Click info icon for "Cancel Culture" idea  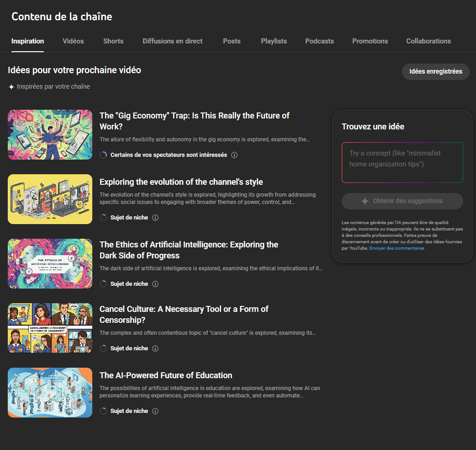click(155, 348)
